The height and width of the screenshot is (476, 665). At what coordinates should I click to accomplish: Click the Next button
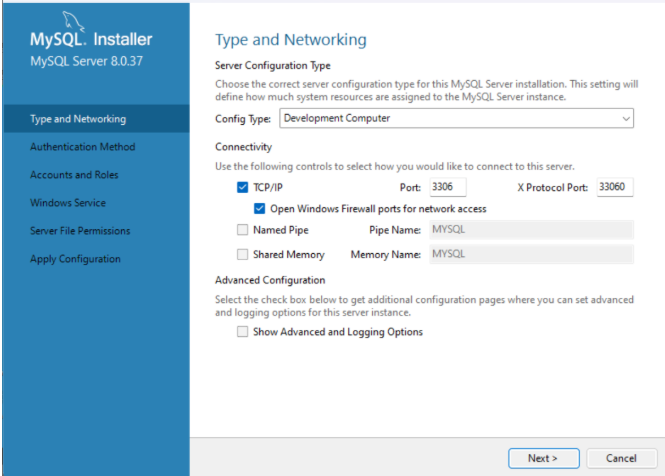544,458
